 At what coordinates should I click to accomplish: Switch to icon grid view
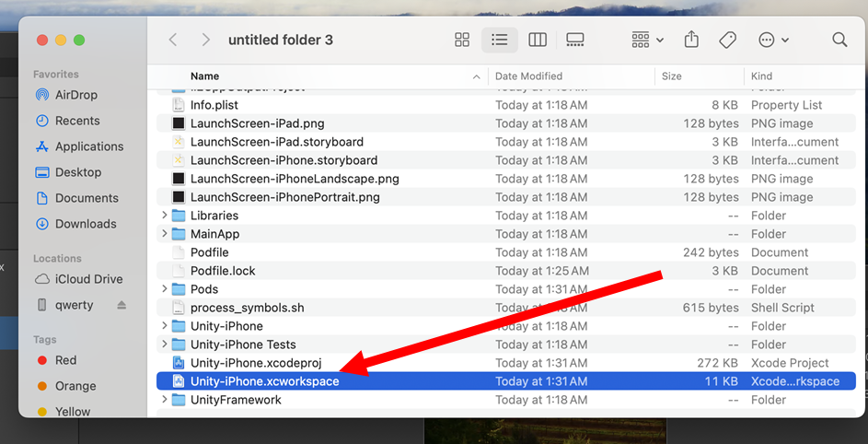click(462, 40)
